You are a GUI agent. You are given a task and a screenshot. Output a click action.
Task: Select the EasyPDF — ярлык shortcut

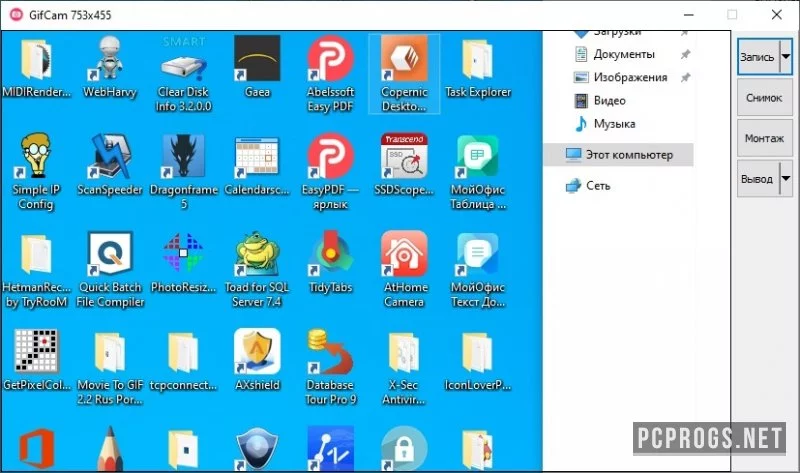pyautogui.click(x=331, y=172)
